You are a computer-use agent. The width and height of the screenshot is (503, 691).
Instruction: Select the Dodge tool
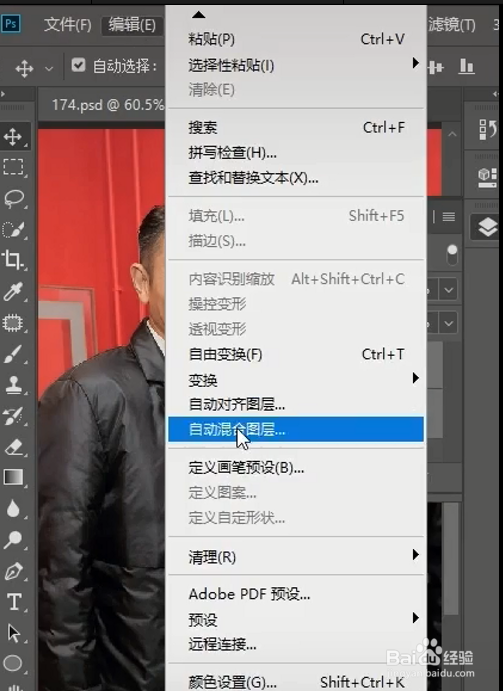[x=13, y=539]
